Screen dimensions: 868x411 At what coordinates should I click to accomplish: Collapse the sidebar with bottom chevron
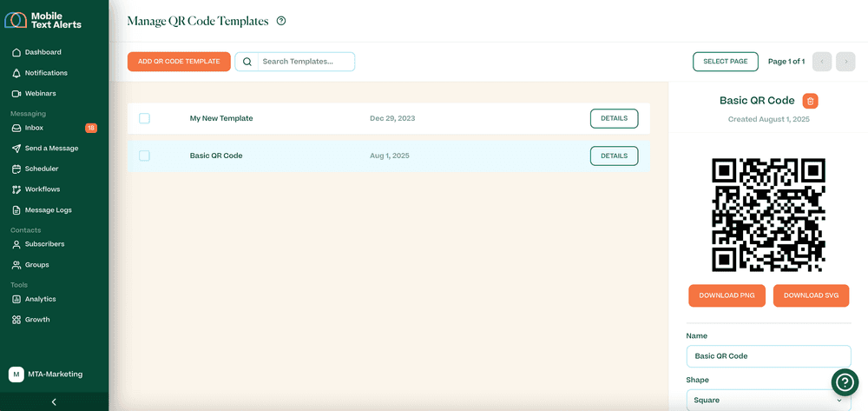click(54, 402)
